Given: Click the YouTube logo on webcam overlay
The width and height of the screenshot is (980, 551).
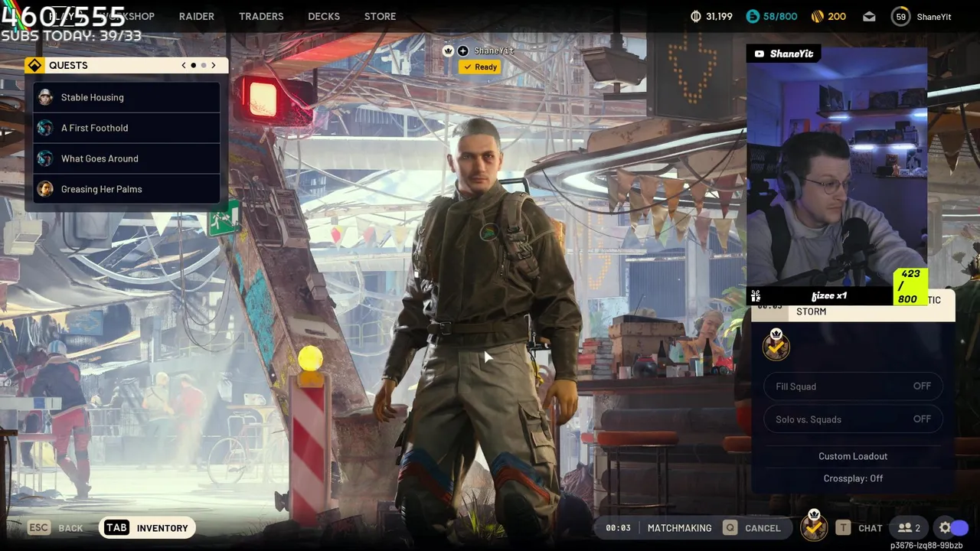Looking at the screenshot, I should 759,54.
